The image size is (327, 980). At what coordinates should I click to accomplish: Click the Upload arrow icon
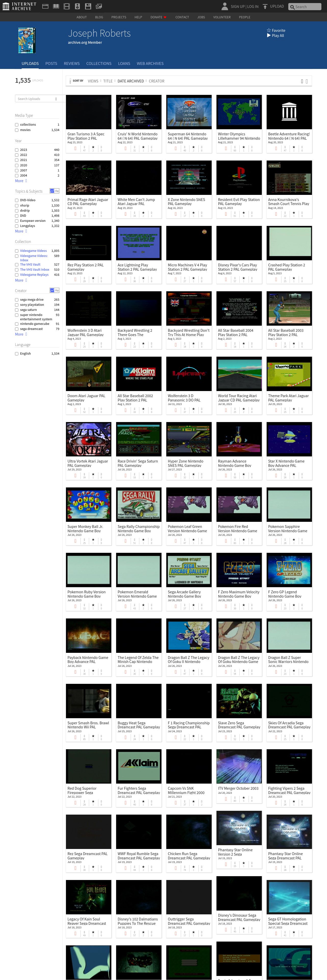(x=265, y=6)
